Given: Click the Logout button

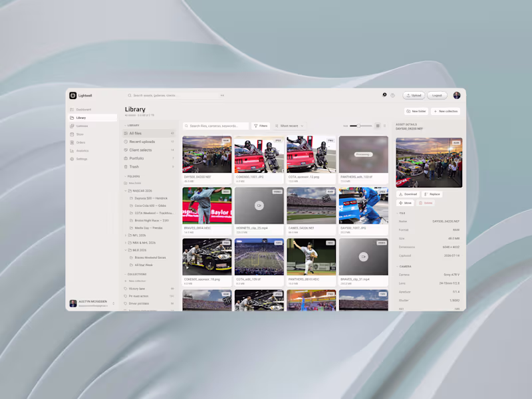Looking at the screenshot, I should (437, 95).
